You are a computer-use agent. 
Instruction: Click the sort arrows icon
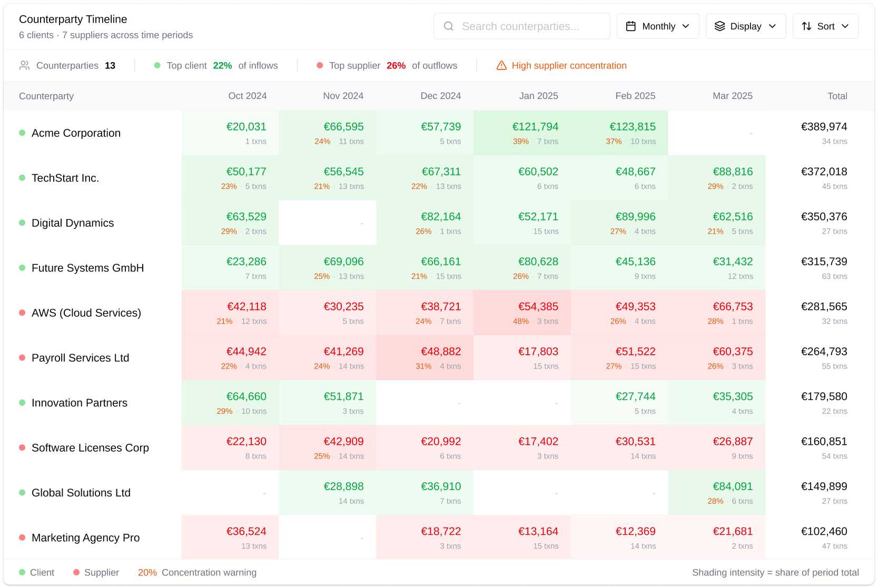pyautogui.click(x=806, y=26)
